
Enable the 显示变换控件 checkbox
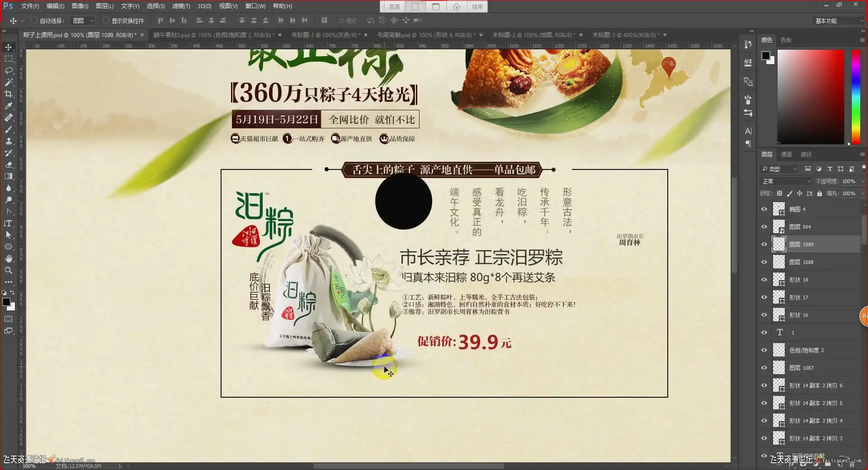(x=106, y=20)
